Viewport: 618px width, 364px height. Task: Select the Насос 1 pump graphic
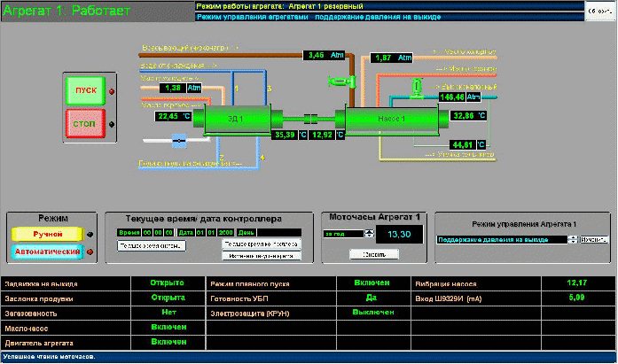click(392, 119)
